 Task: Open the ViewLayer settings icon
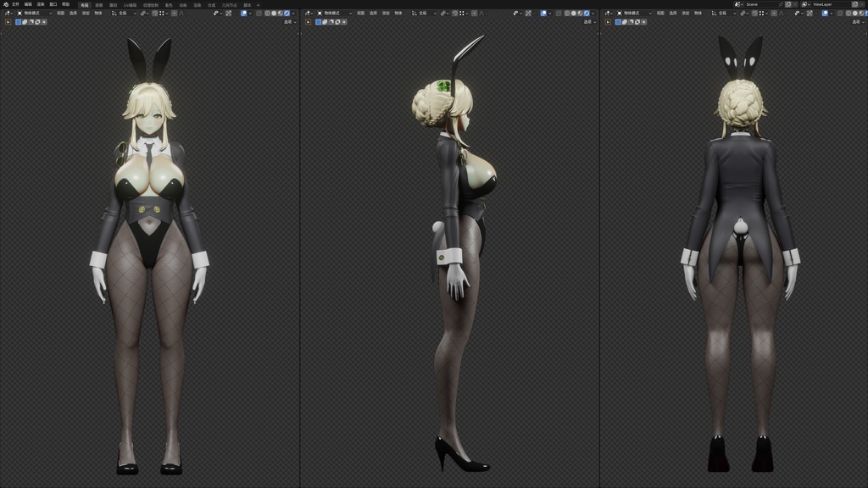[x=854, y=5]
